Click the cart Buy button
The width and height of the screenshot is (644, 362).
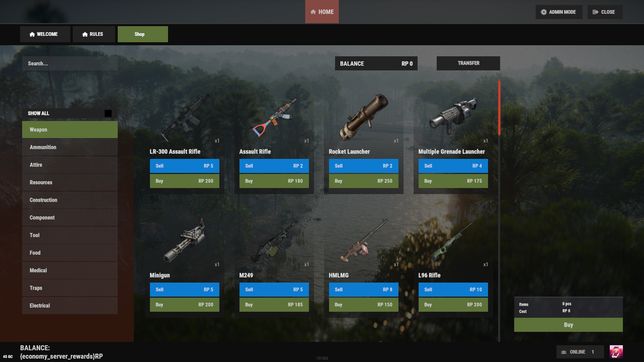[568, 325]
